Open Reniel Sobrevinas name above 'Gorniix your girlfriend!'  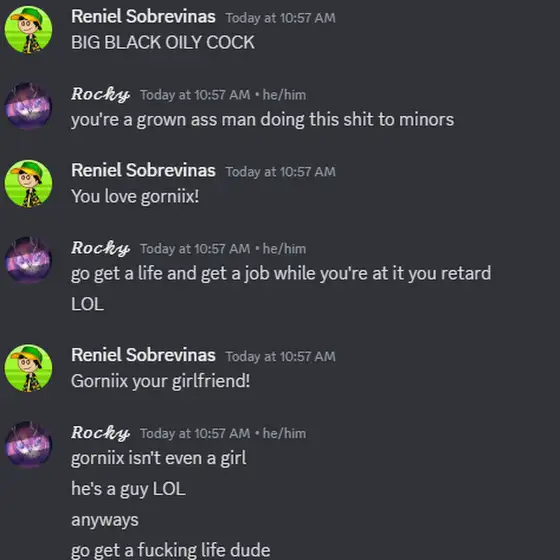pos(143,355)
